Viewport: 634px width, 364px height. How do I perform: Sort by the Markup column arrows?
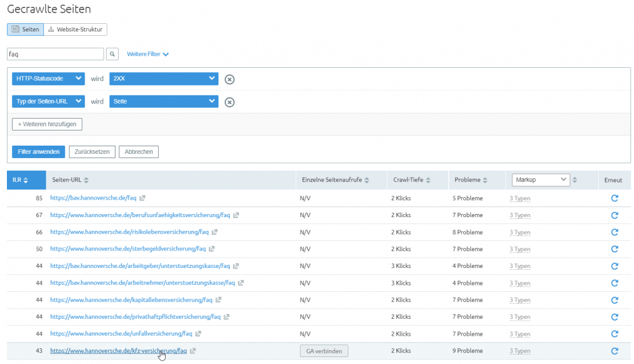[574, 180]
